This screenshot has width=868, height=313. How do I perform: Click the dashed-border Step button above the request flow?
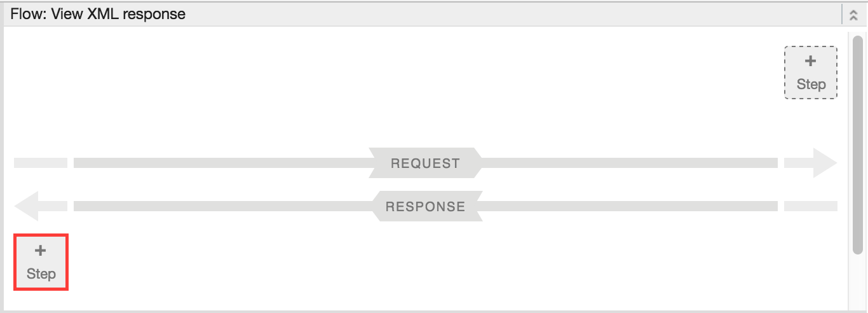[811, 73]
